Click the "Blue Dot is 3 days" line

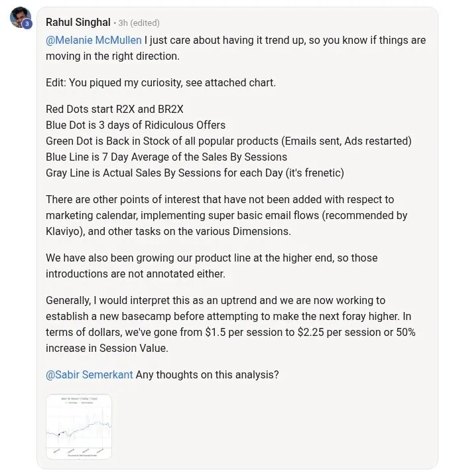click(x=135, y=125)
